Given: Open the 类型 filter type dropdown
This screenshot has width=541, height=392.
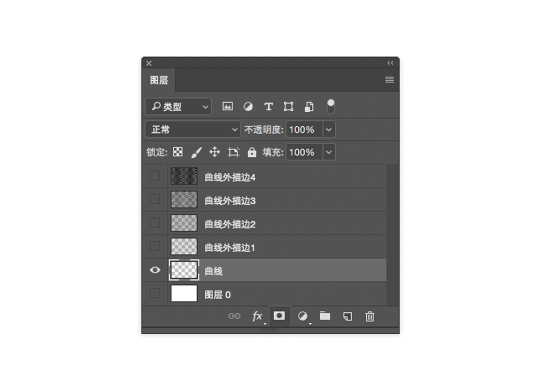Looking at the screenshot, I should click(x=178, y=107).
